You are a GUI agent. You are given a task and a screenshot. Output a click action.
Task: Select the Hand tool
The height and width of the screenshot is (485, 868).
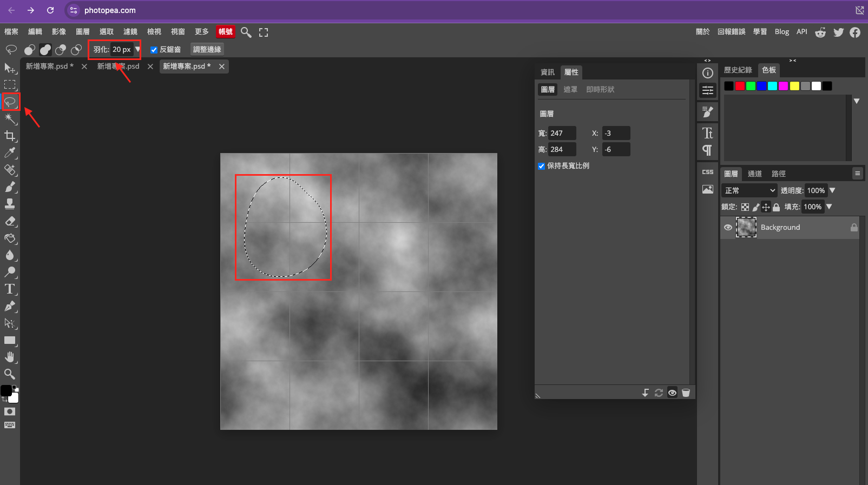pyautogui.click(x=10, y=357)
